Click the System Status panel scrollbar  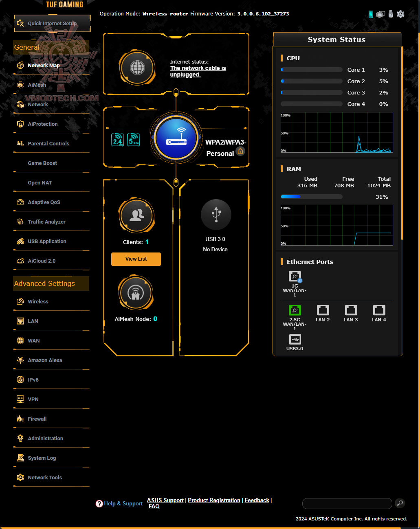(x=402, y=143)
